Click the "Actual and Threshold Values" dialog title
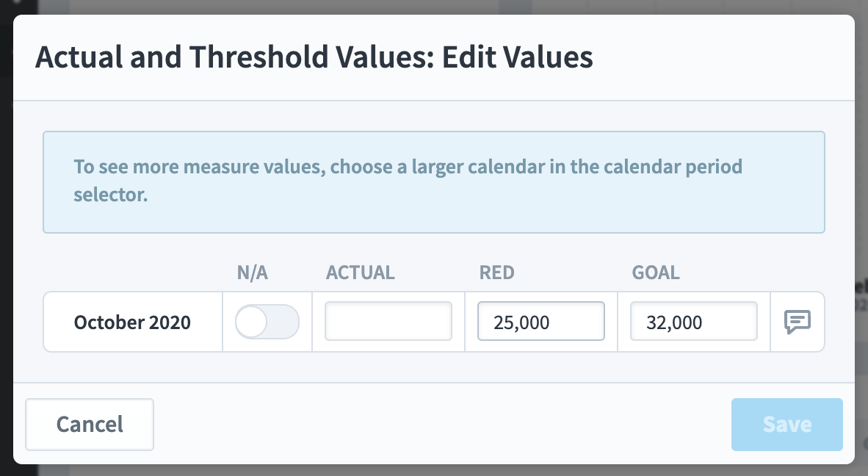Viewport: 868px width, 476px height. 235,57
